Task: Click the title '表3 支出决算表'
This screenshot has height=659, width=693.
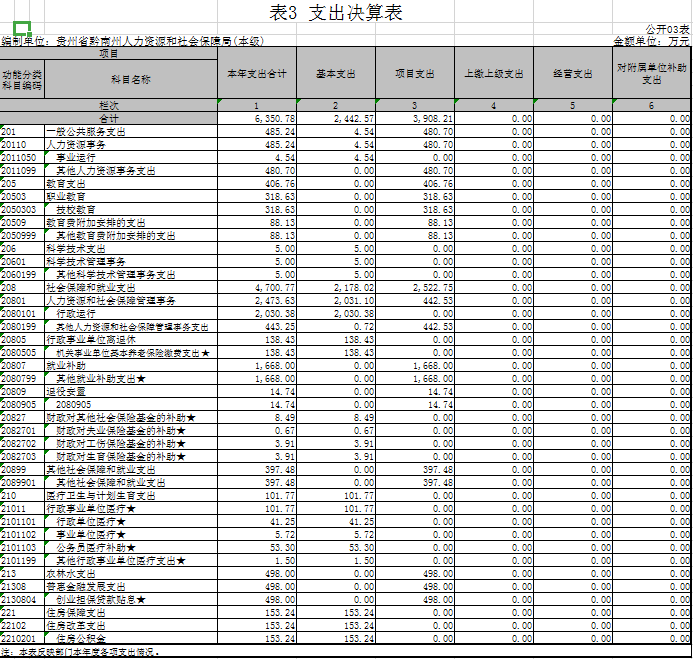Action: click(x=335, y=12)
